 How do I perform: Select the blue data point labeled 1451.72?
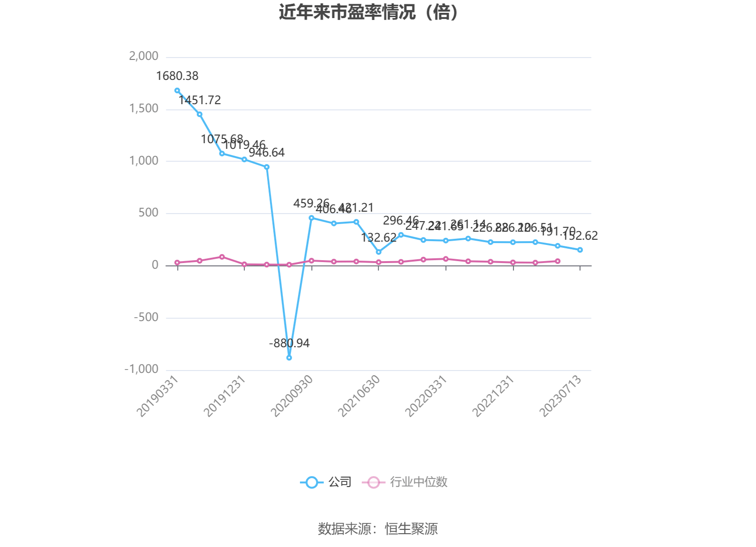tap(200, 114)
